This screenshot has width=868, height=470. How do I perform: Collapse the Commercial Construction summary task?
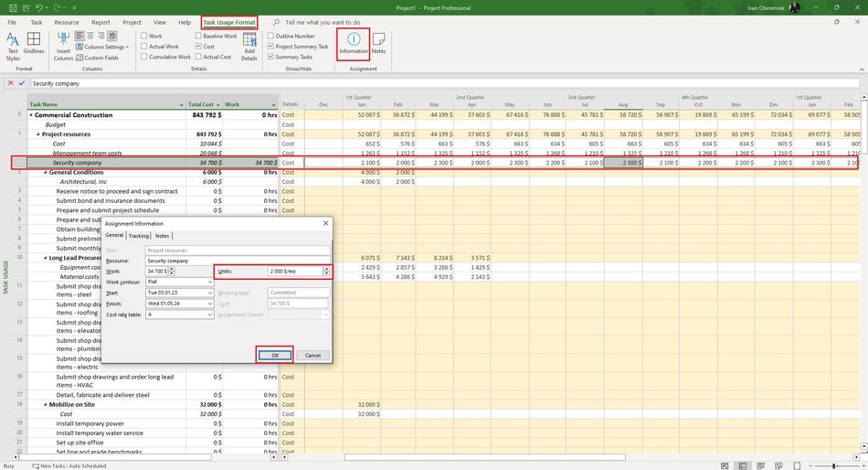tap(31, 115)
